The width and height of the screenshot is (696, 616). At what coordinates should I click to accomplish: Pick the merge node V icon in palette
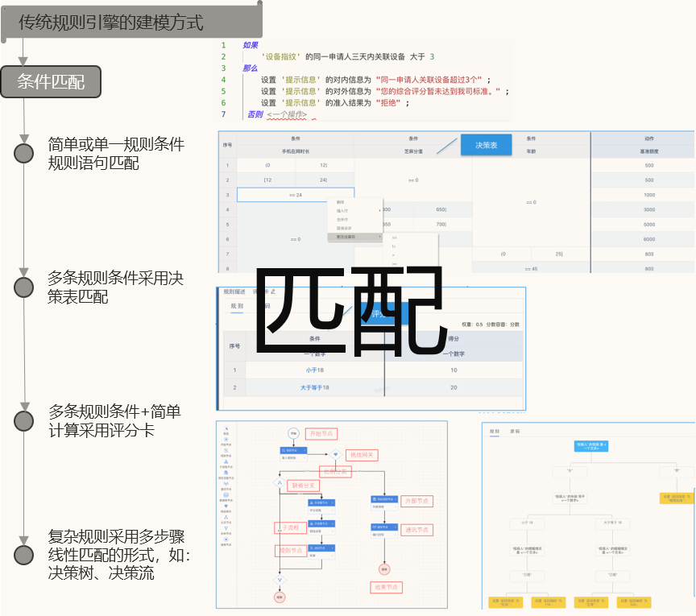tap(226, 530)
